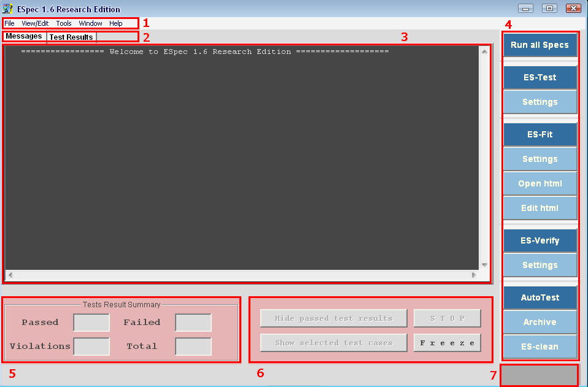
Task: Switch to the Messages tab
Action: coord(24,36)
